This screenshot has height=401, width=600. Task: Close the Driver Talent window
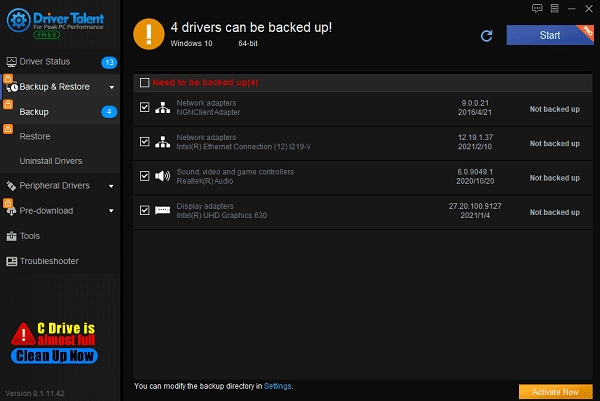[589, 8]
